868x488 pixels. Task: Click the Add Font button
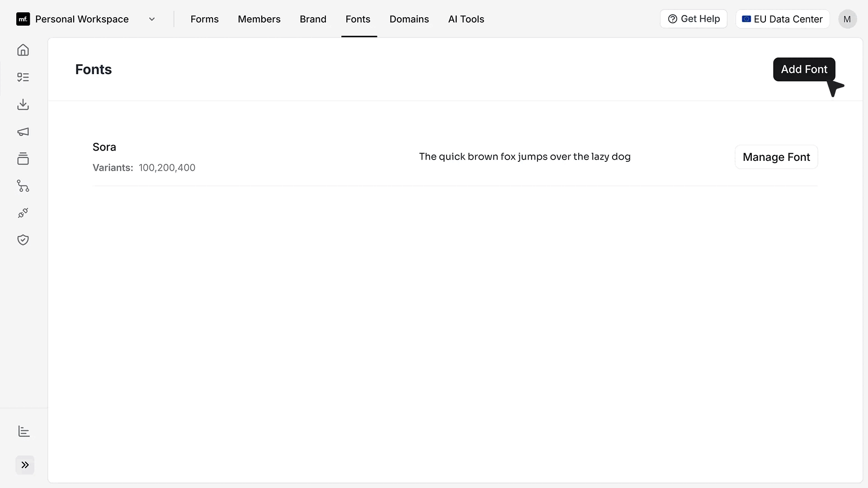(804, 69)
